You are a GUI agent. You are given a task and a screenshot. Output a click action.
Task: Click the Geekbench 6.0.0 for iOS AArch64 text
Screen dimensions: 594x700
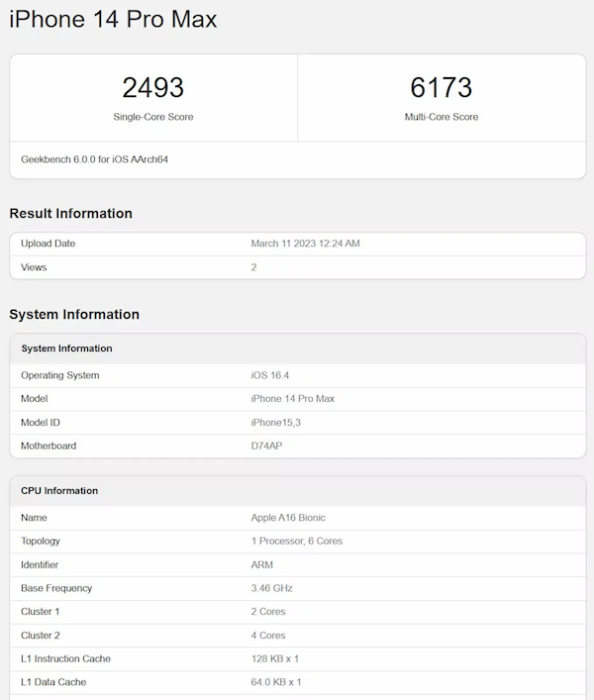coord(94,158)
